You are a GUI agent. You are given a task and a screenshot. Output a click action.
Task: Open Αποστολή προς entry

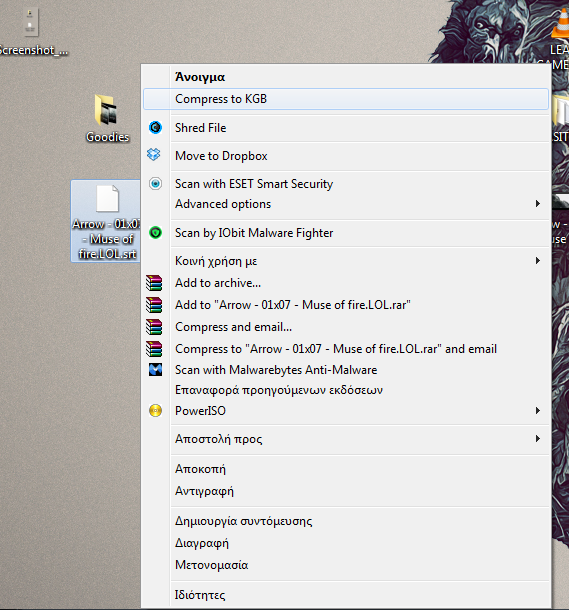click(346, 439)
